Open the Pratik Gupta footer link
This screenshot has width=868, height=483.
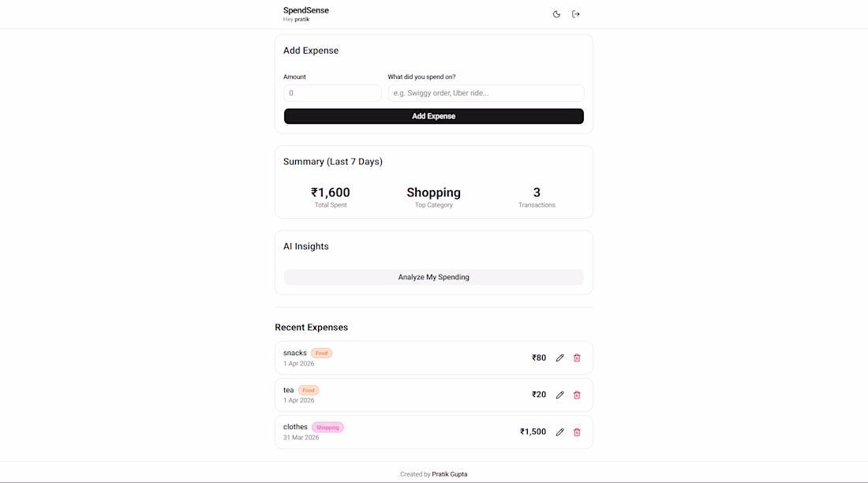click(x=450, y=474)
